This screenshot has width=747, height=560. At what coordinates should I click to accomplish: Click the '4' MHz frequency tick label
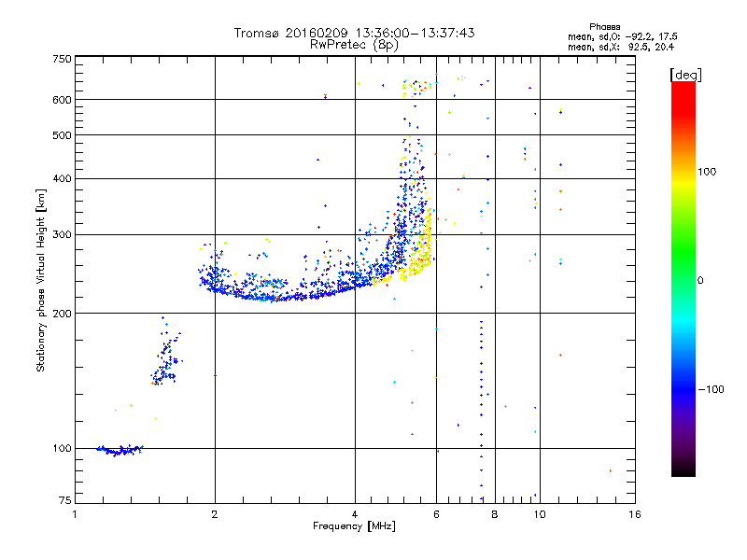click(x=355, y=514)
